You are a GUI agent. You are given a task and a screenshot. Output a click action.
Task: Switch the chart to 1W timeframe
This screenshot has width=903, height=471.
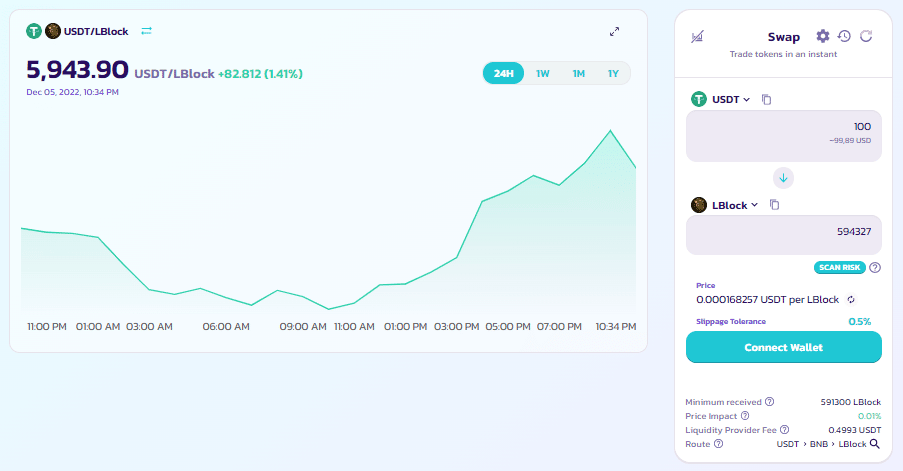pyautogui.click(x=543, y=74)
